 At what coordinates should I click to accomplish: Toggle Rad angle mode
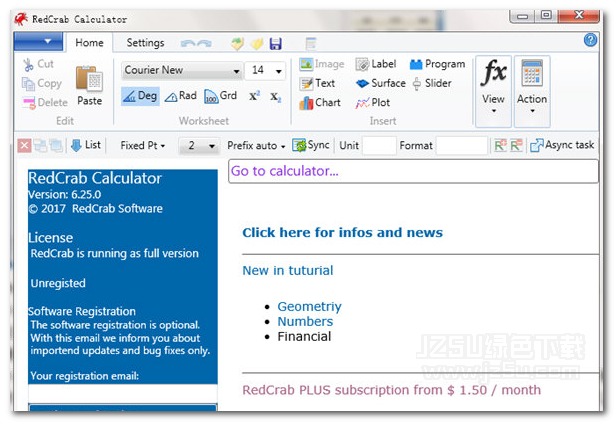click(181, 96)
